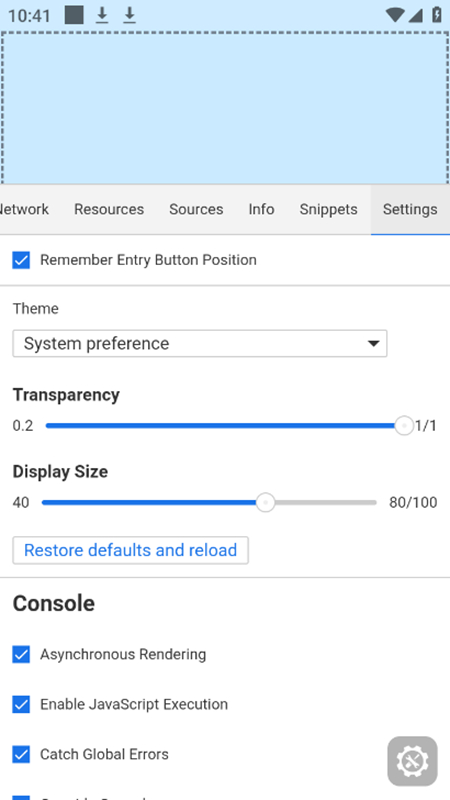This screenshot has height=800, width=450.
Task: Select the Snippets tab
Action: 329,209
